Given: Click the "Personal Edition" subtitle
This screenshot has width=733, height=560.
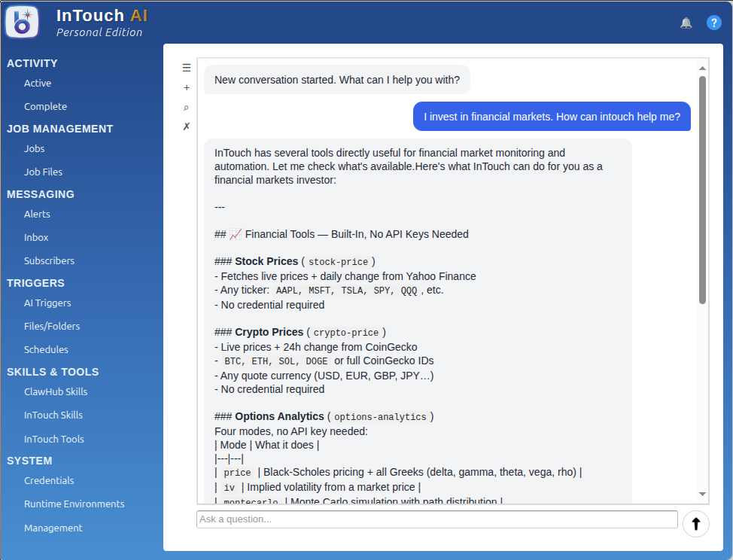Looking at the screenshot, I should point(99,32).
